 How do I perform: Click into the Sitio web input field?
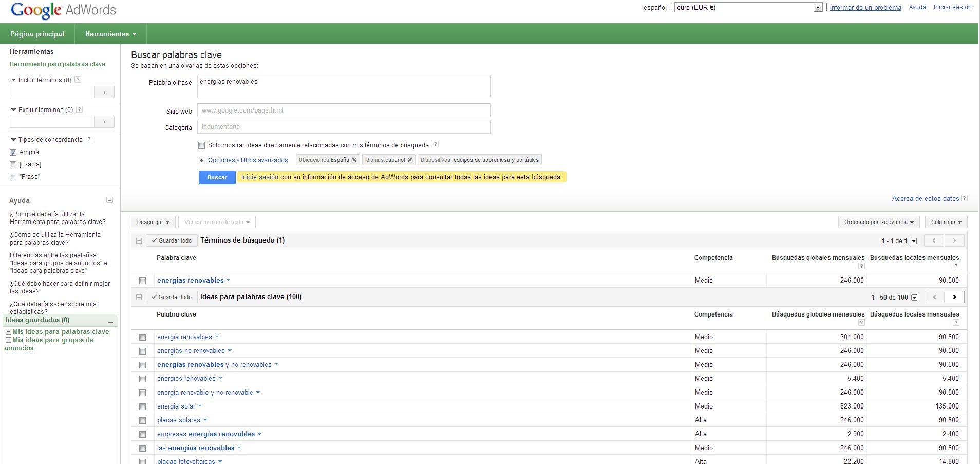click(x=344, y=110)
